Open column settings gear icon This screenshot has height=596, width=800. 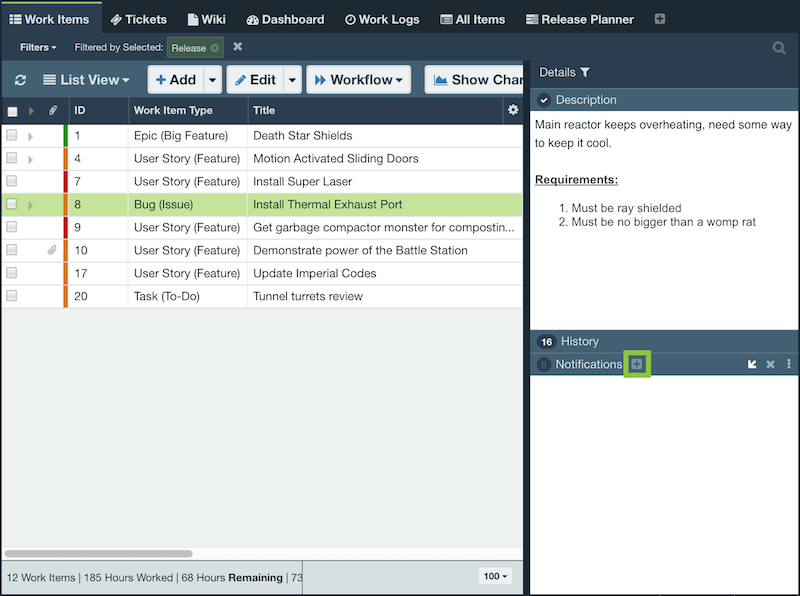513,110
